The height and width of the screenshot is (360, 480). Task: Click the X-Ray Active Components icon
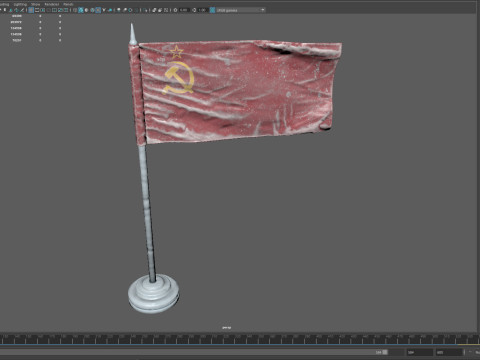160,10
